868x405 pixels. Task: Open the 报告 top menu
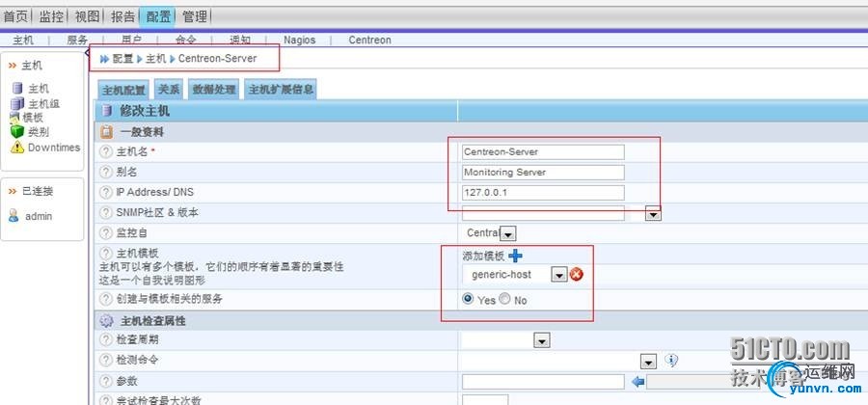point(122,16)
